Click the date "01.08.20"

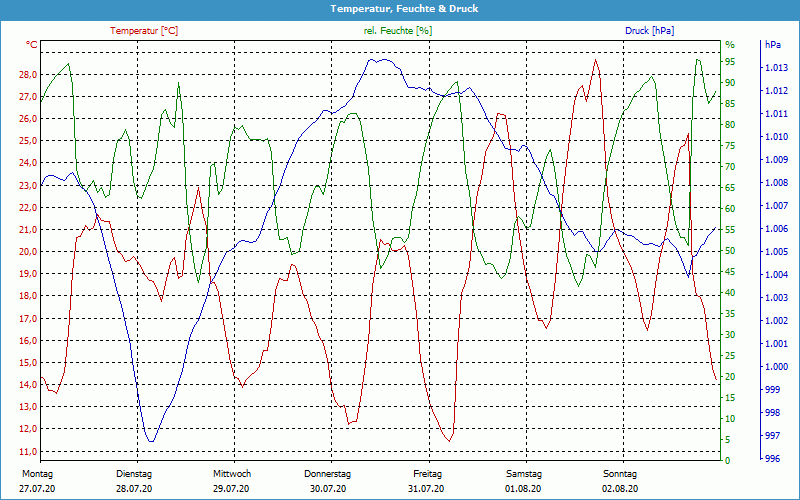[x=523, y=489]
